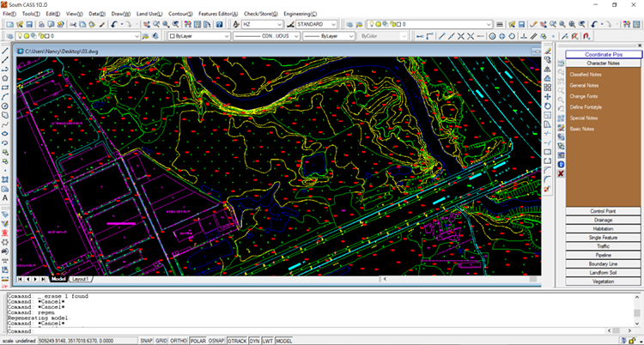
Task: Select the Circle tool in left toolbar
Action: [5, 106]
